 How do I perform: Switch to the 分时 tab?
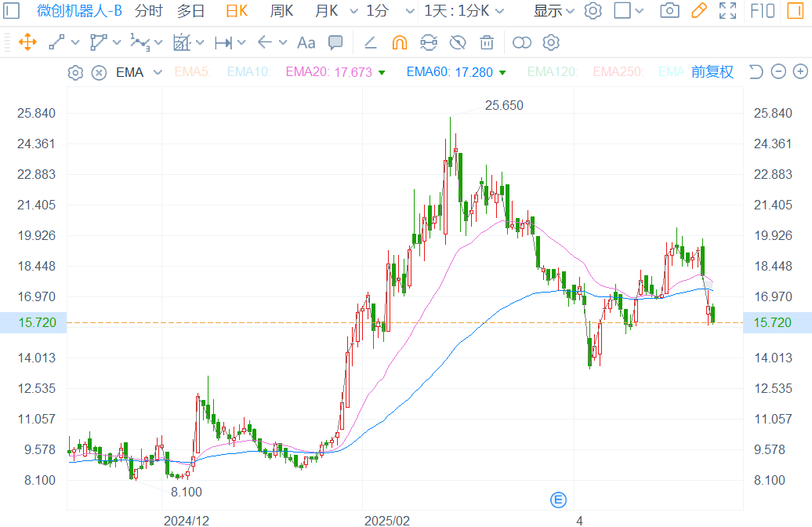(x=148, y=11)
